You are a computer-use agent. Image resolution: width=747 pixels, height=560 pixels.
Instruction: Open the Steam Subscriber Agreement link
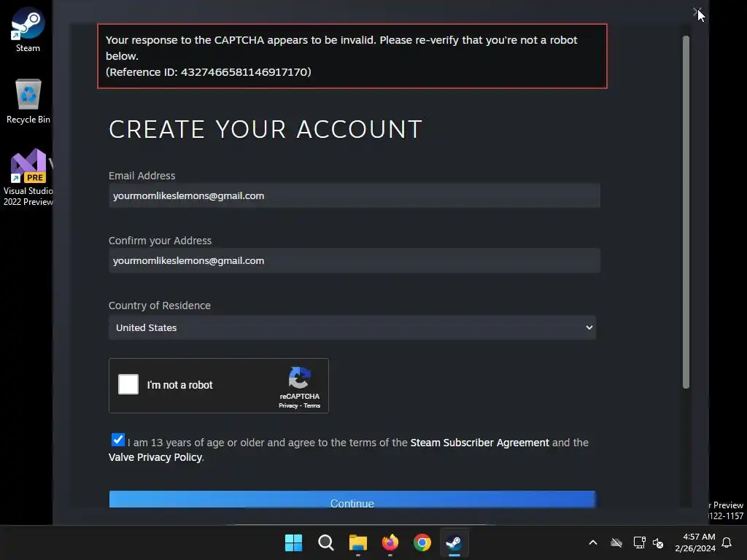pos(479,443)
